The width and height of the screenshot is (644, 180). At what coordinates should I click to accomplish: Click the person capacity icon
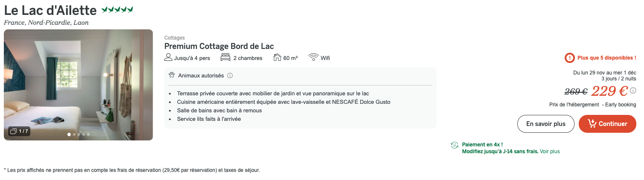(x=168, y=57)
